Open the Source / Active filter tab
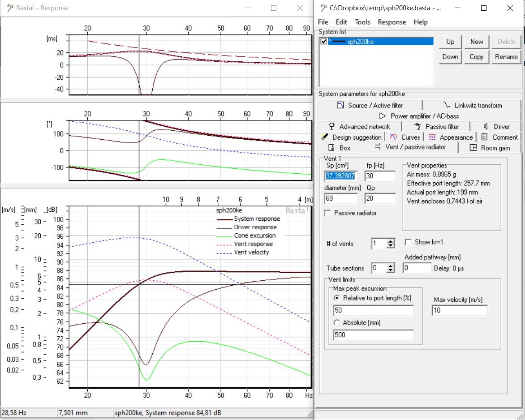Viewport: 525px width, 420px height. click(x=370, y=105)
